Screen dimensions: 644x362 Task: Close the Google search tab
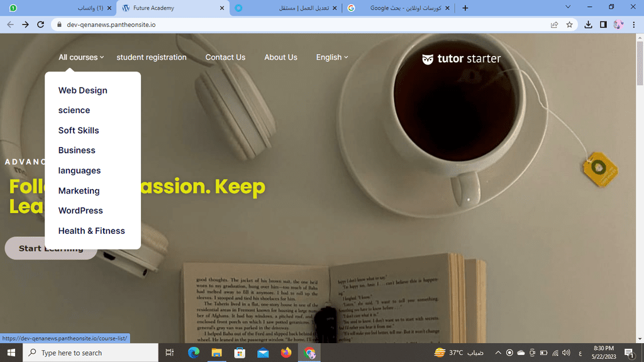(447, 8)
